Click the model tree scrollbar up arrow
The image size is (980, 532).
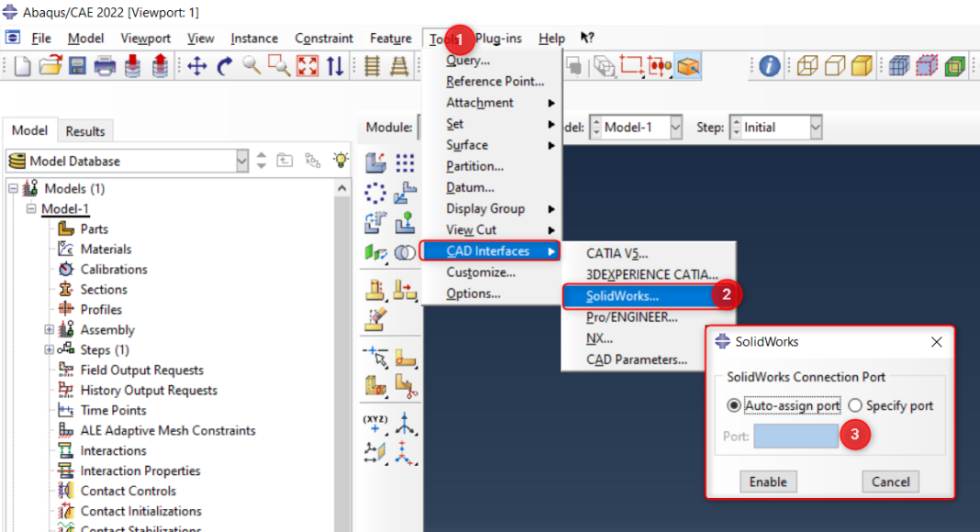pyautogui.click(x=343, y=187)
